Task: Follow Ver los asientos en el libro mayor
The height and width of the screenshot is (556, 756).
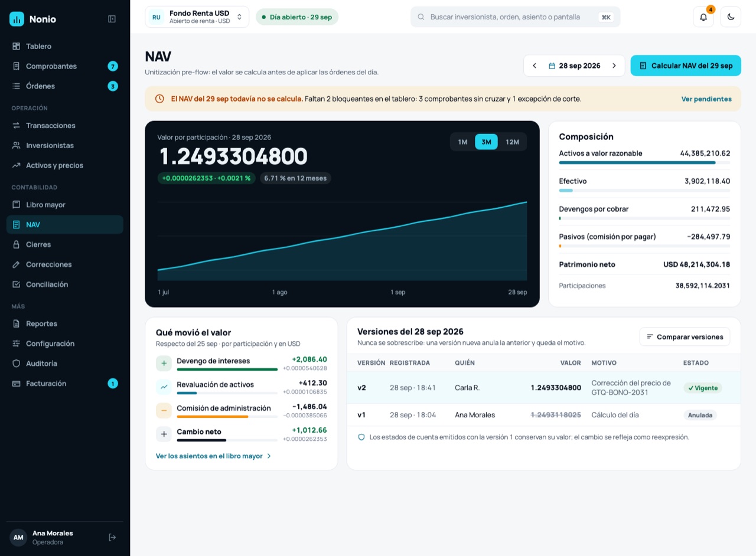Action: pyautogui.click(x=214, y=456)
